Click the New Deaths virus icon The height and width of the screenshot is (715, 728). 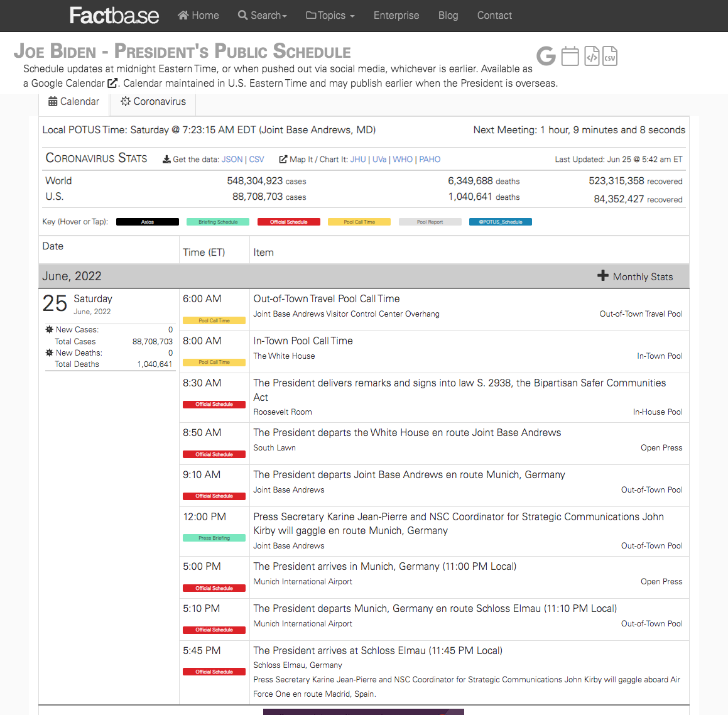(49, 353)
